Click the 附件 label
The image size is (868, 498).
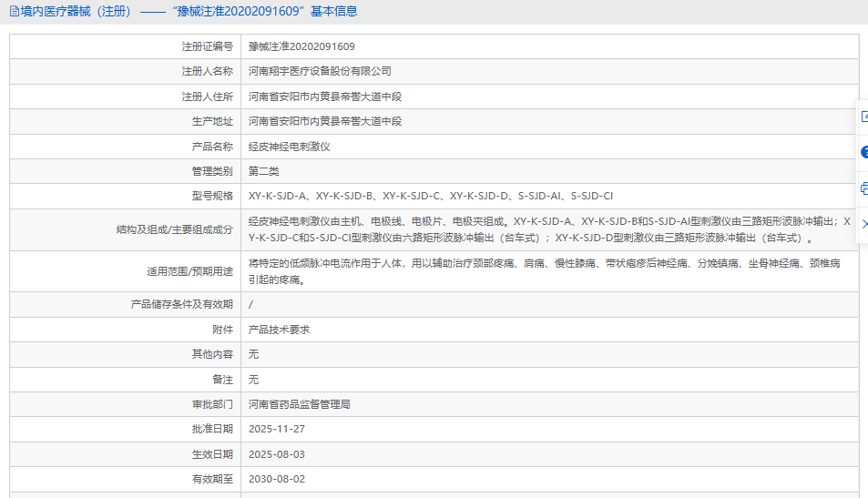[x=223, y=330]
